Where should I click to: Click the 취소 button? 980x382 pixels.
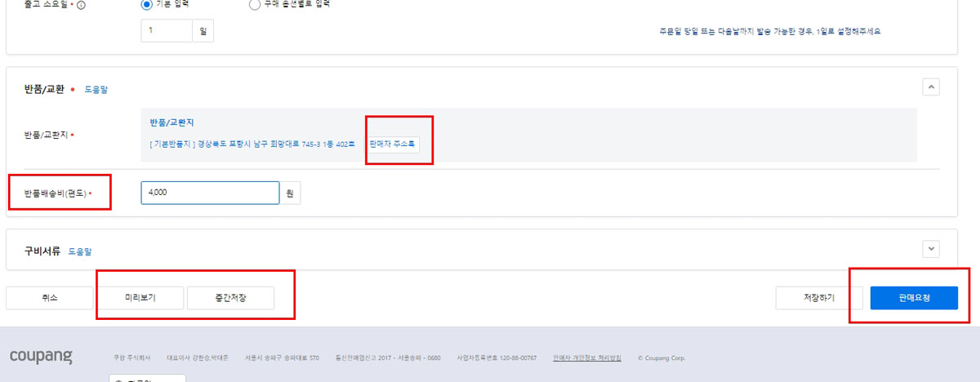(50, 298)
